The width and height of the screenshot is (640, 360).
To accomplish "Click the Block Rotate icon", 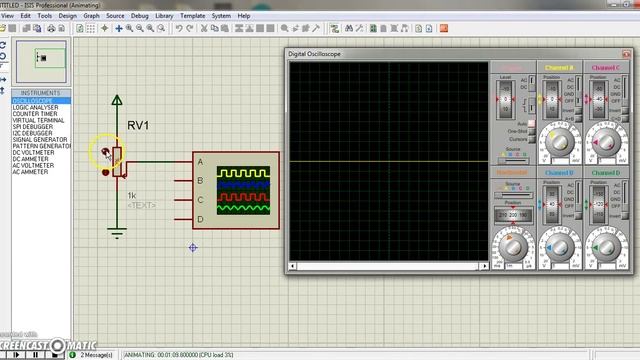I will click(260, 28).
